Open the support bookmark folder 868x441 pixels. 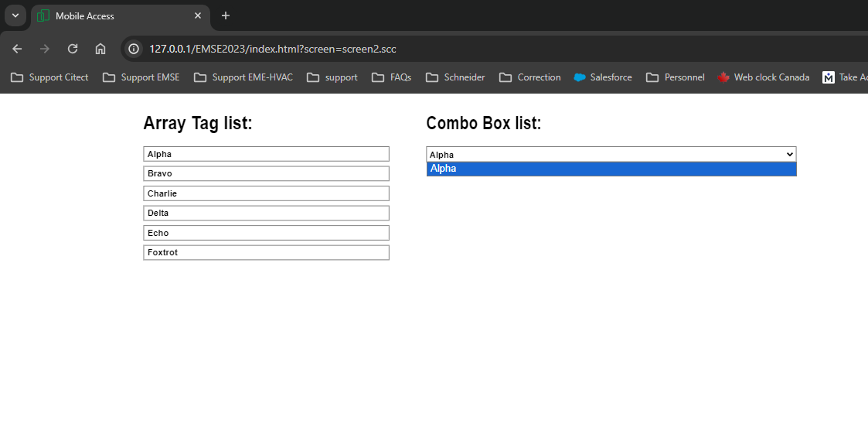click(x=332, y=77)
